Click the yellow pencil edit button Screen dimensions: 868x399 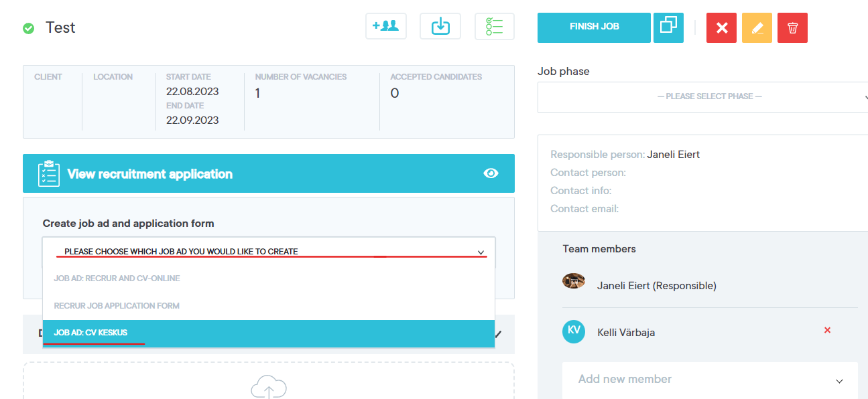[757, 28]
